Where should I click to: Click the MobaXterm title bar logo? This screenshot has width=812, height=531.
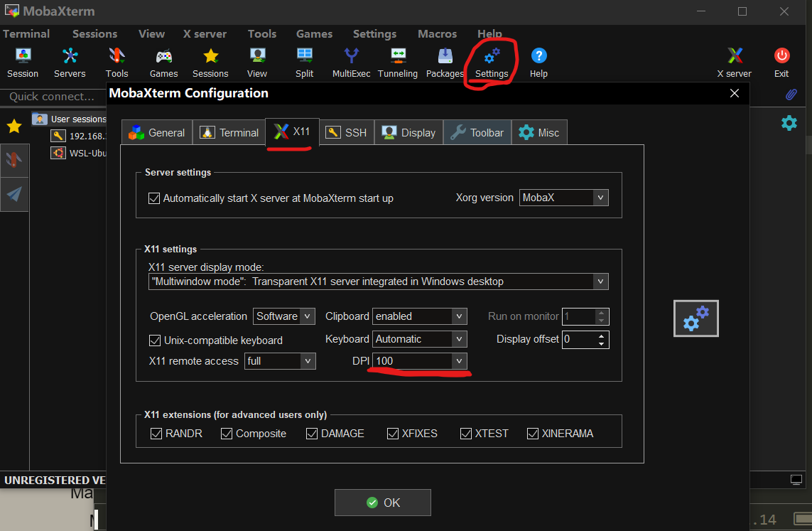point(11,11)
